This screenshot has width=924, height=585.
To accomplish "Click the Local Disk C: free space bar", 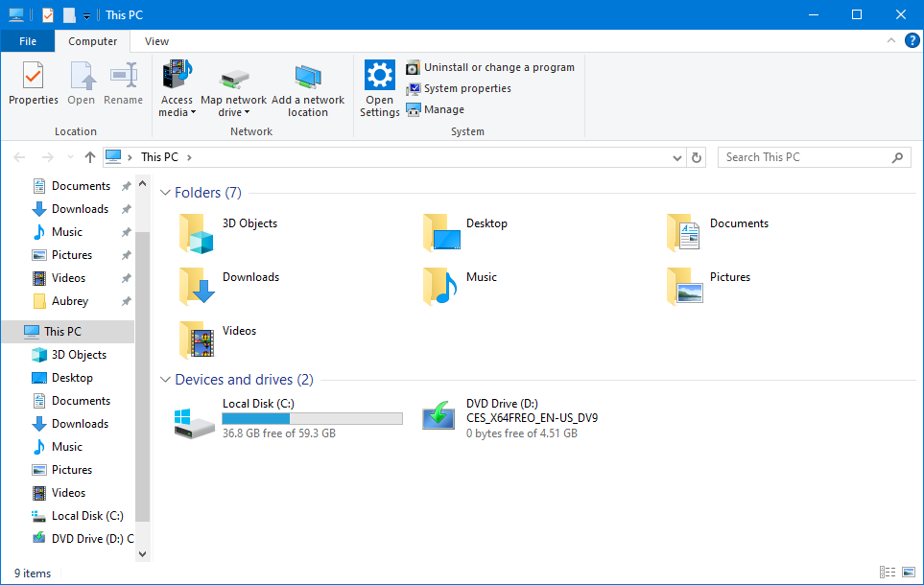I will click(312, 417).
